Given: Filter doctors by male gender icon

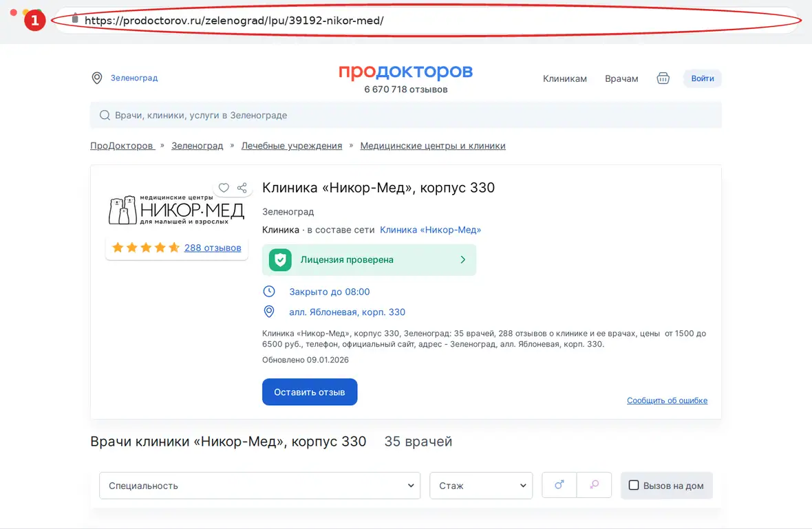Looking at the screenshot, I should coord(559,485).
